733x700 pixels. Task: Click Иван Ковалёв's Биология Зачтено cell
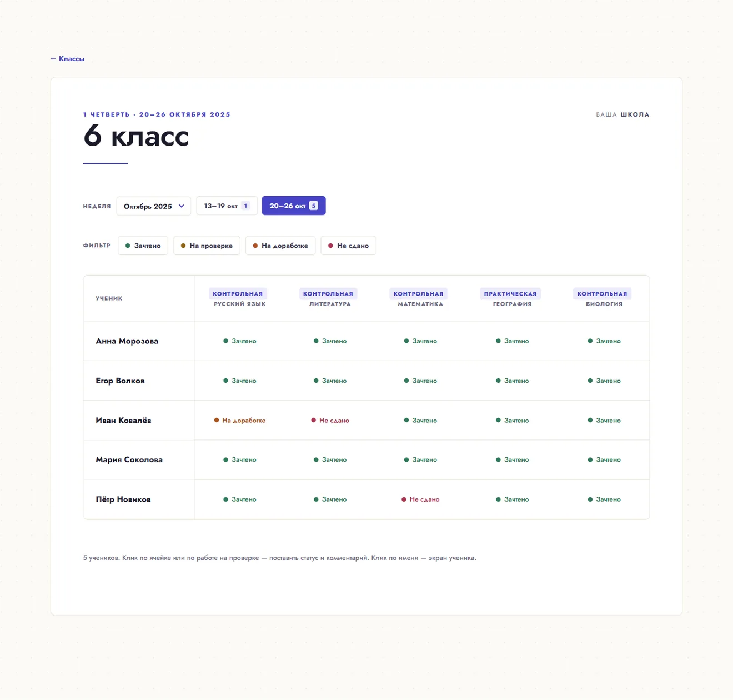[604, 421]
